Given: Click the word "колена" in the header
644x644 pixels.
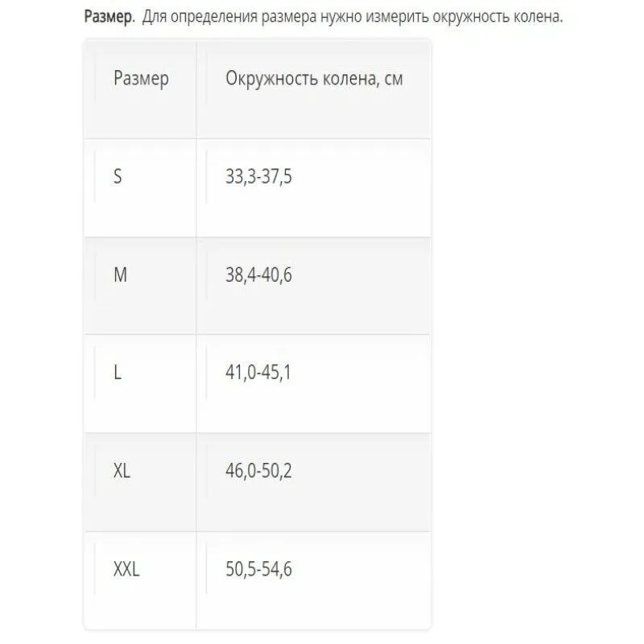Looking at the screenshot, I should [351, 78].
